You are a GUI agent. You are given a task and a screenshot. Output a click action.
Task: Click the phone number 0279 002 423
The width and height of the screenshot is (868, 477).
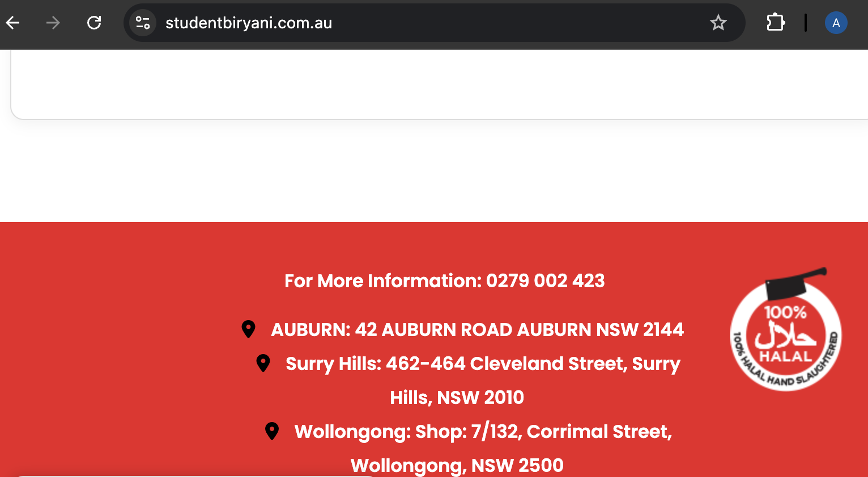(545, 280)
